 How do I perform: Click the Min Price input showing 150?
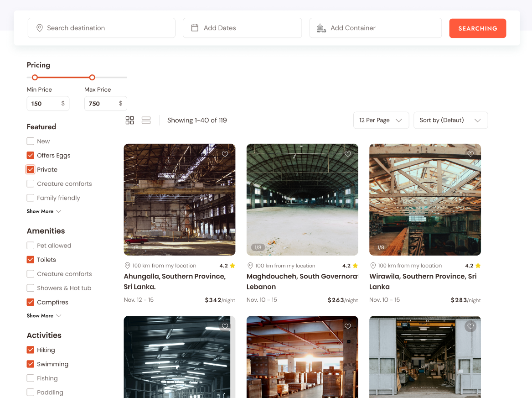[x=48, y=104]
